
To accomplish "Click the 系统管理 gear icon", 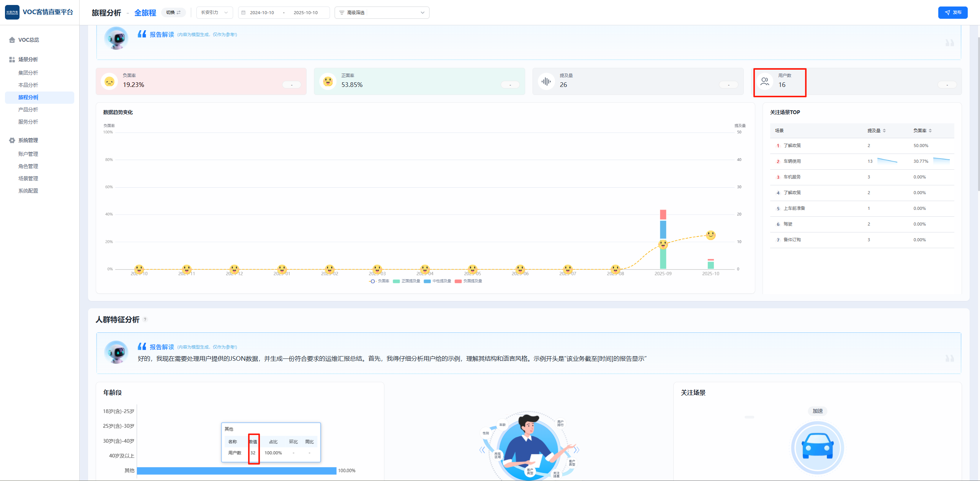I will [12, 140].
